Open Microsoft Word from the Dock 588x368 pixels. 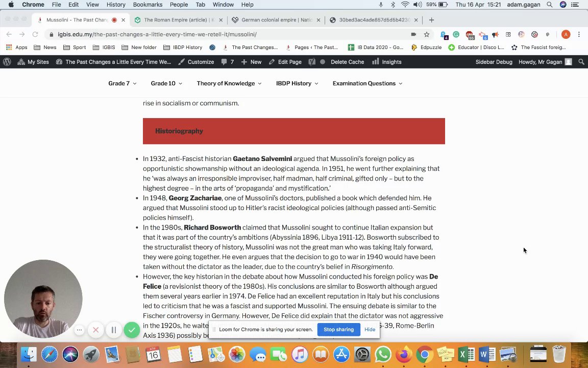click(487, 354)
